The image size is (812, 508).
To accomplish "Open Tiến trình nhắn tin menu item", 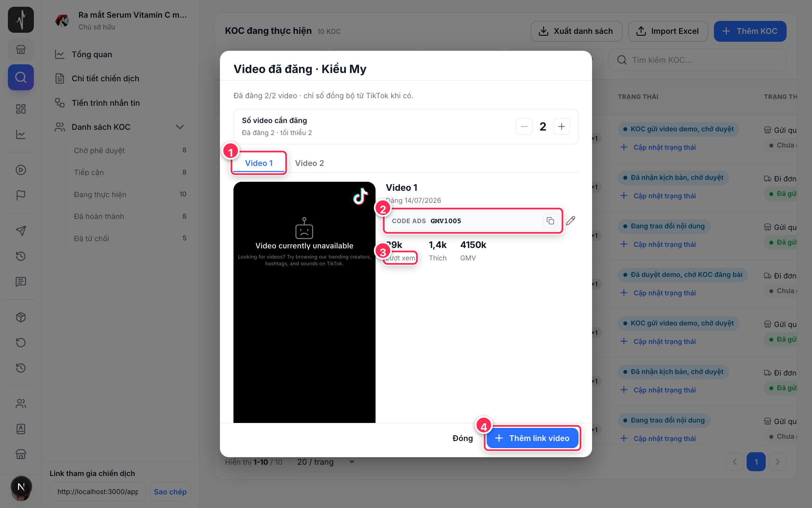I will 120,103.
